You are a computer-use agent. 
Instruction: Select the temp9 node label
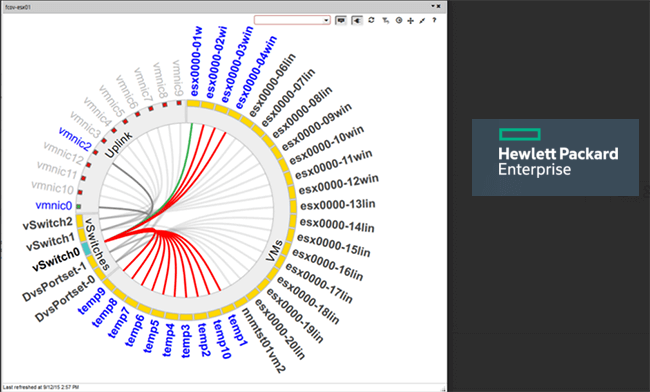92,301
